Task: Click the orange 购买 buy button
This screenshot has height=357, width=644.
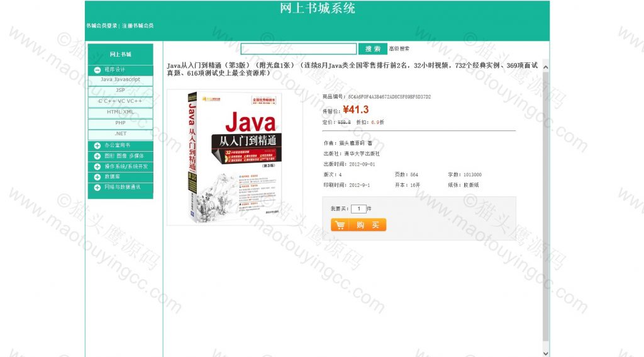Action: point(358,225)
